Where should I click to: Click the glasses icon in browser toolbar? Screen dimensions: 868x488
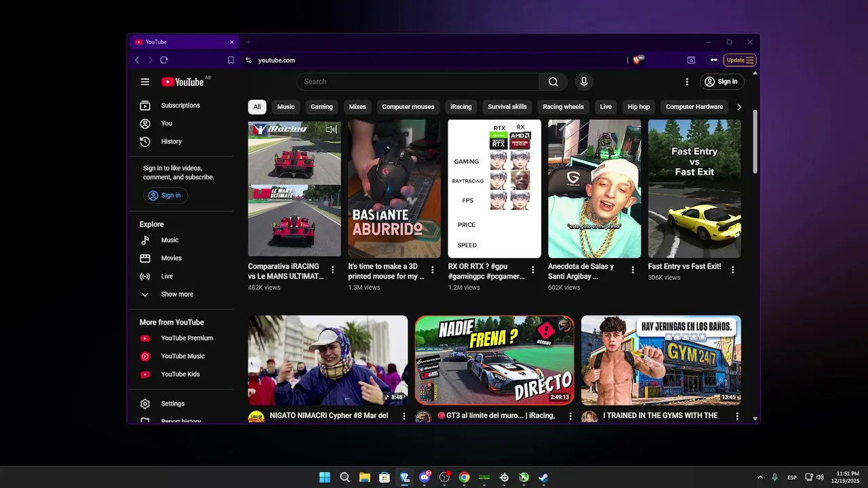[x=713, y=60]
